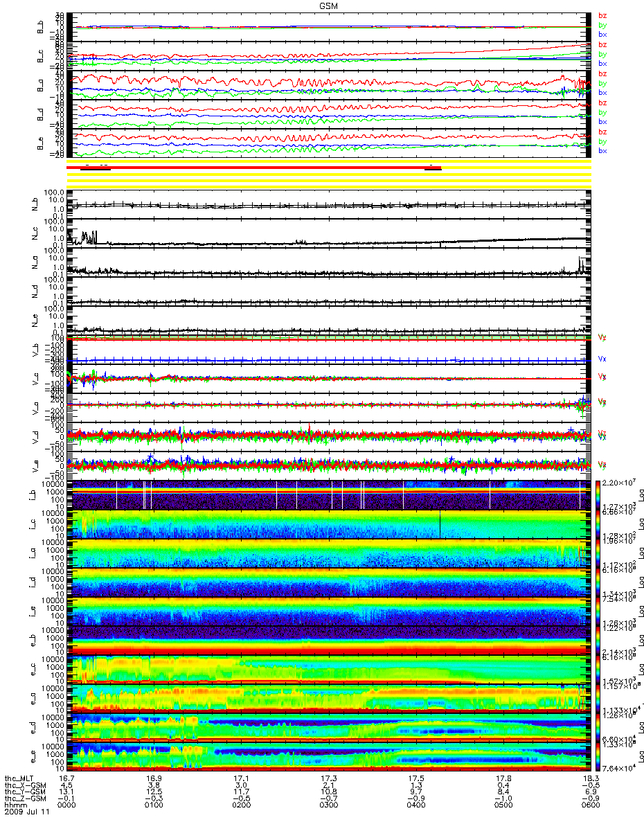Click the bx legend of B_e panel
644x831 pixels.
click(602, 150)
